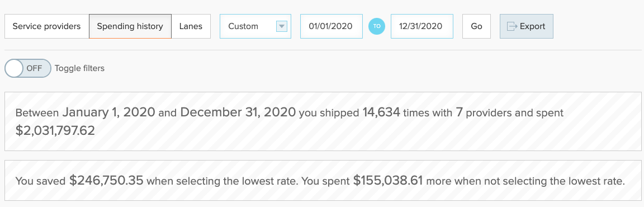Click the Go button
This screenshot has width=644, height=207.
pos(476,26)
